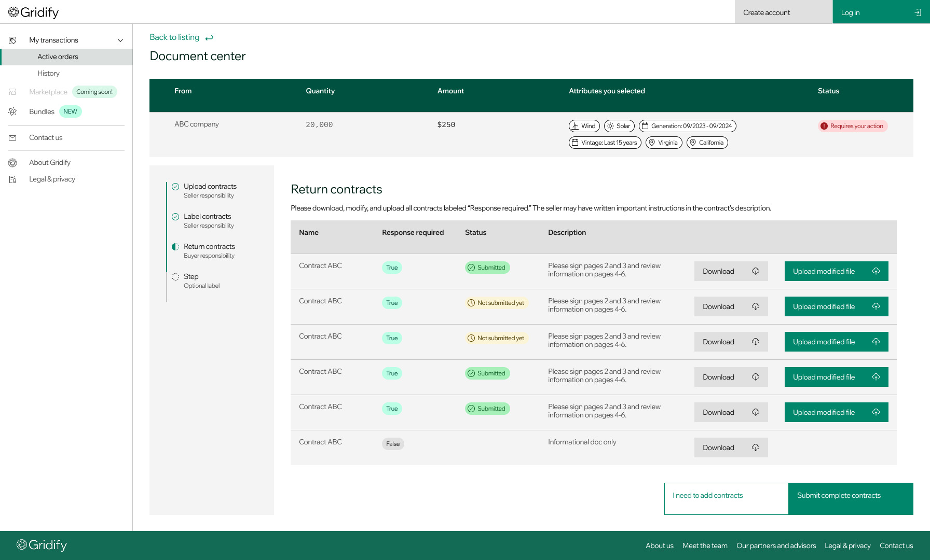Open Our partners and advisors footer link
Viewport: 930px width, 560px height.
click(x=776, y=545)
